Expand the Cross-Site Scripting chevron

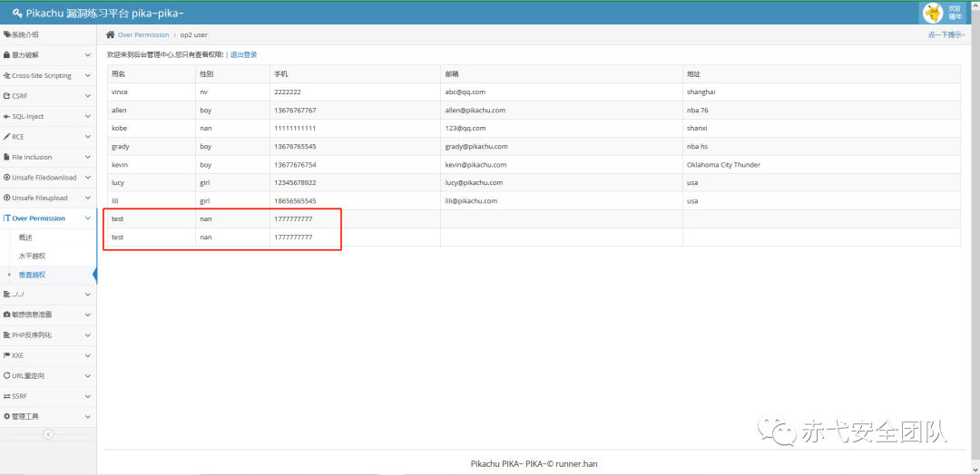pos(87,75)
